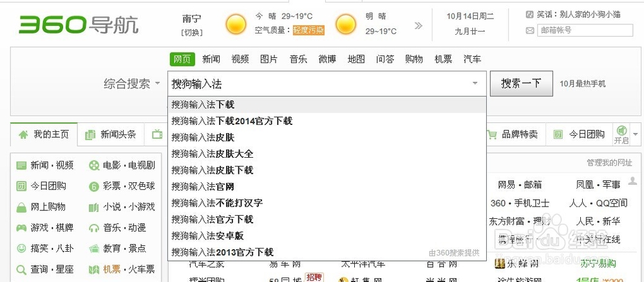Select the 地图 search tab
644x282 pixels.
[x=356, y=59]
